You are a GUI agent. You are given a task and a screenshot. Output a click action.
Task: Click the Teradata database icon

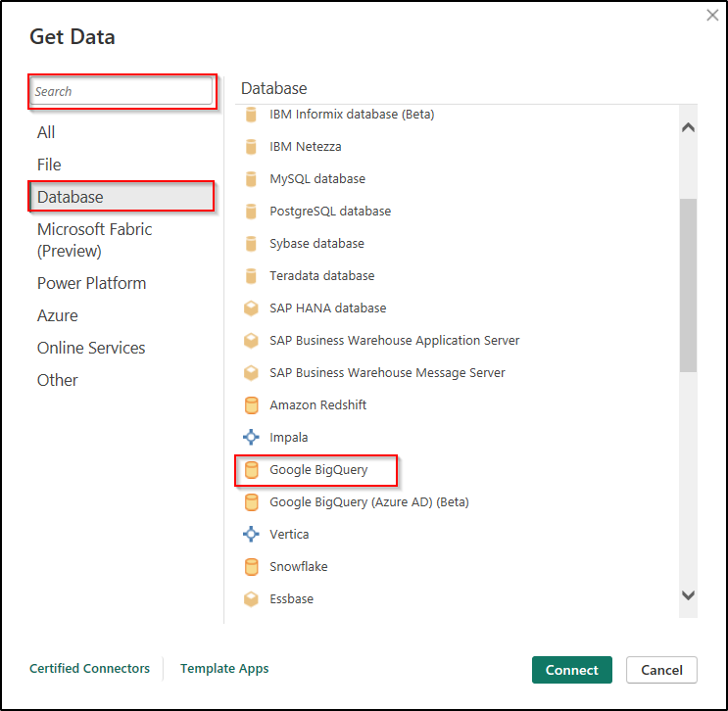tap(251, 275)
